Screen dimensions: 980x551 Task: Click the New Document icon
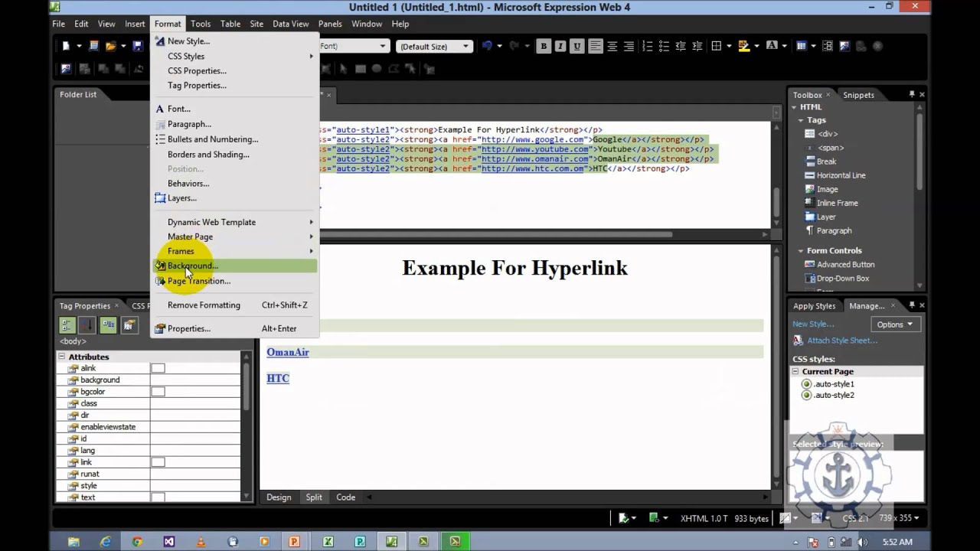click(67, 46)
